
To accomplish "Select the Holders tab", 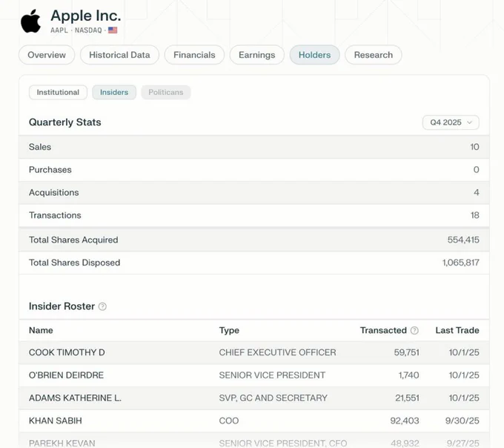I will pyautogui.click(x=314, y=55).
